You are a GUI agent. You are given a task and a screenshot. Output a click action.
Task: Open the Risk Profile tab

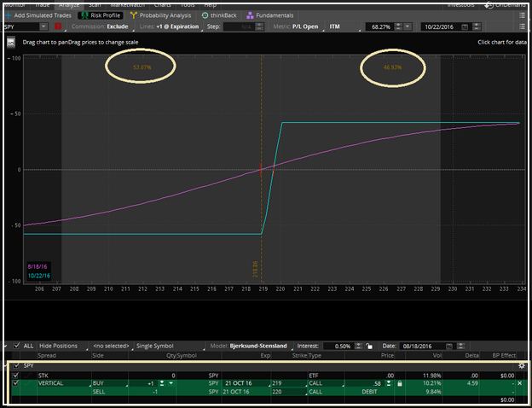[x=101, y=15]
